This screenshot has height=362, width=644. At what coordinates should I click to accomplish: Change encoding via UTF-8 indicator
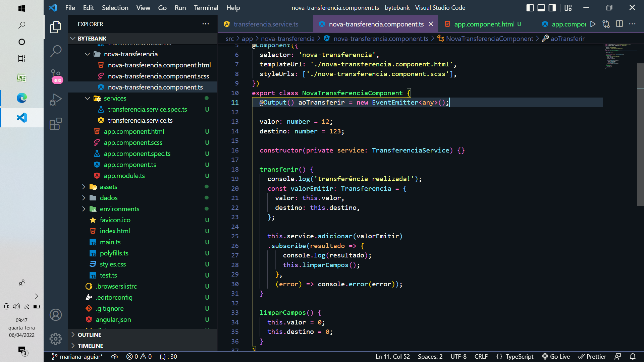[x=458, y=357]
